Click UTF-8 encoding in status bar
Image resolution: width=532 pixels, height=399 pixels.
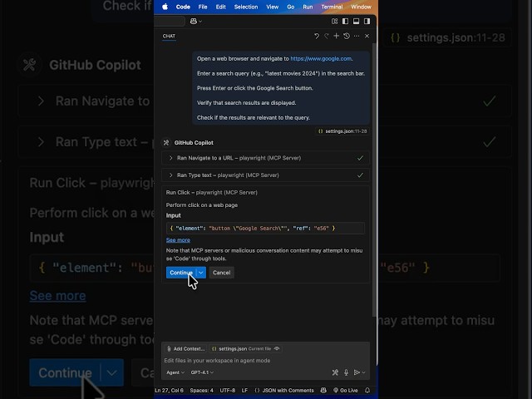[x=227, y=391]
